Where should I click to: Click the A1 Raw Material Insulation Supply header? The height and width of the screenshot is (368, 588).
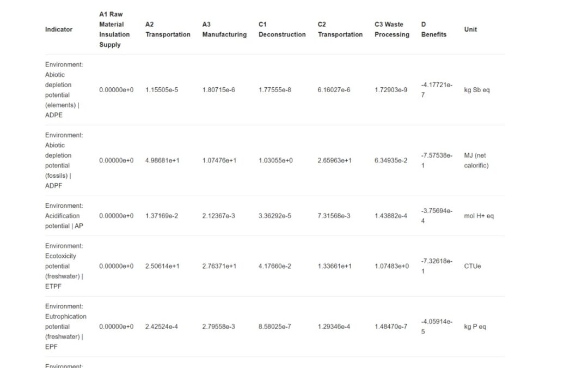point(114,29)
